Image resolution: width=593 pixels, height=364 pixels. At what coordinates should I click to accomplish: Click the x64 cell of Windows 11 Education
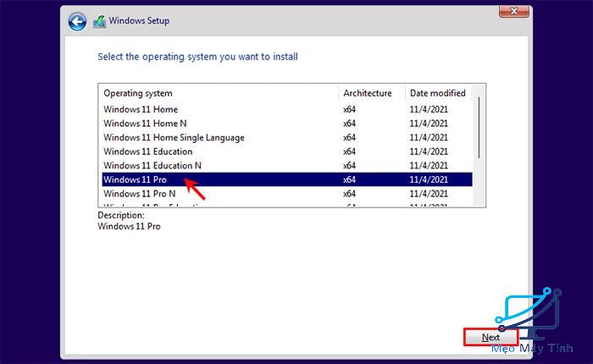click(349, 152)
